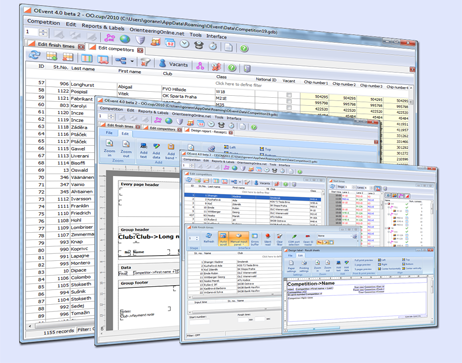This screenshot has width=462, height=363.
Task: Click the 'Click here to define filter' row
Action: (238, 84)
